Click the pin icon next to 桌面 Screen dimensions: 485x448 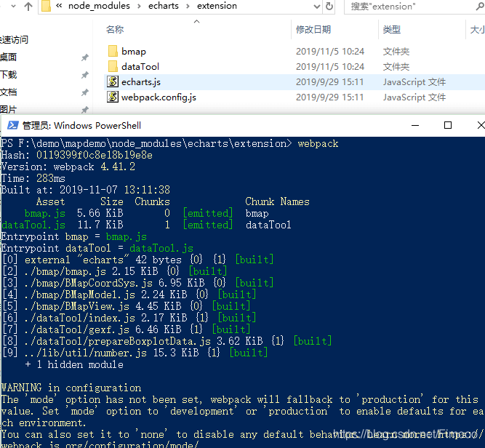(85, 57)
